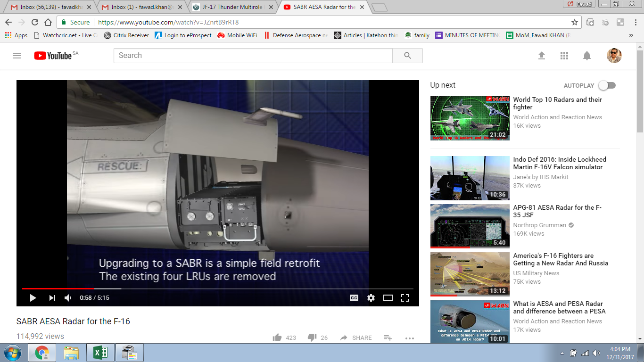This screenshot has height=362, width=644.
Task: Switch to JF-17 Thunder Multirole tab
Action: click(x=231, y=7)
